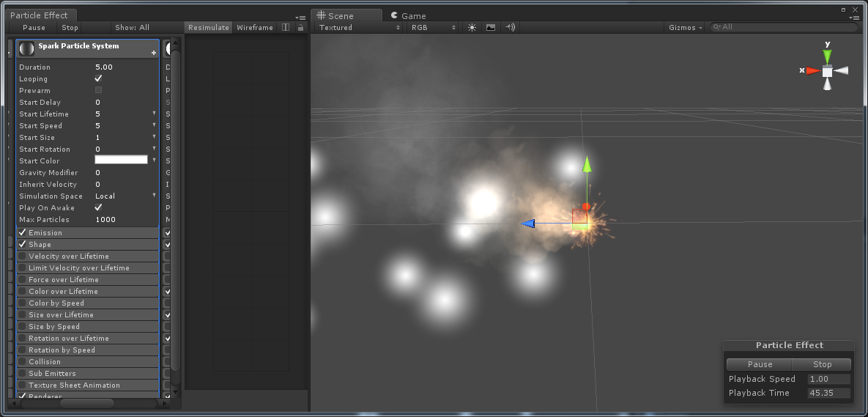Click lock icon in Particle Effect toolbar
868x417 pixels.
point(300,27)
